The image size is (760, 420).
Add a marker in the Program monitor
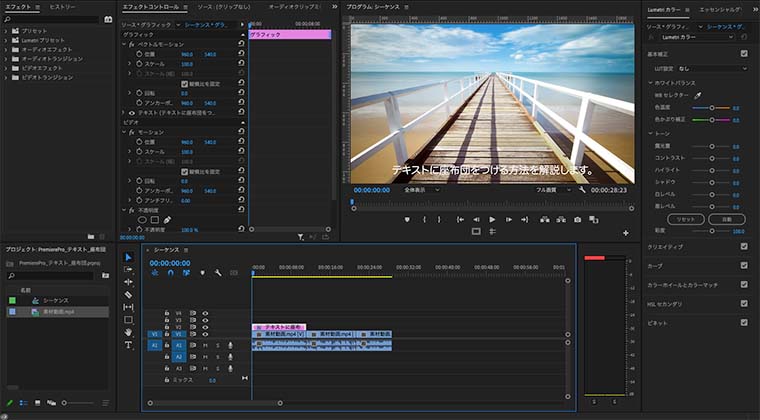pos(407,219)
